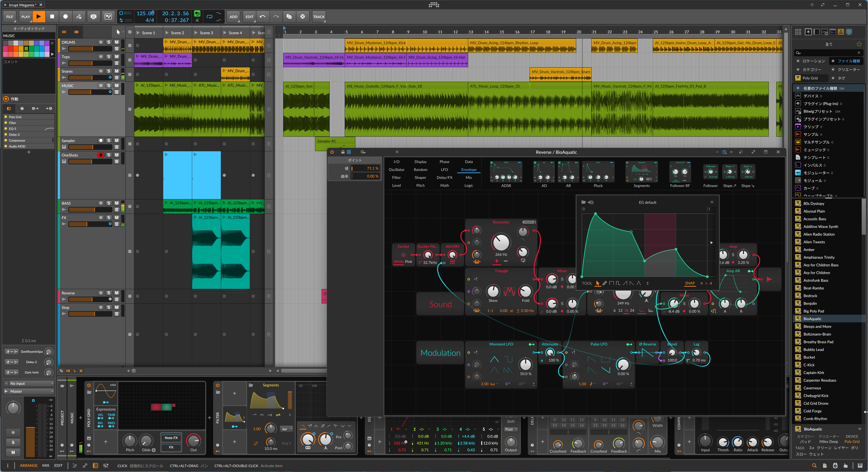Solo the DRUMS track

click(108, 42)
